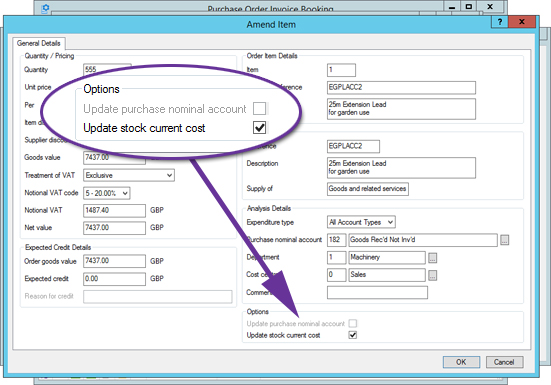Click the Sales cost centre name field
This screenshot has width=551, height=385.
(x=387, y=275)
